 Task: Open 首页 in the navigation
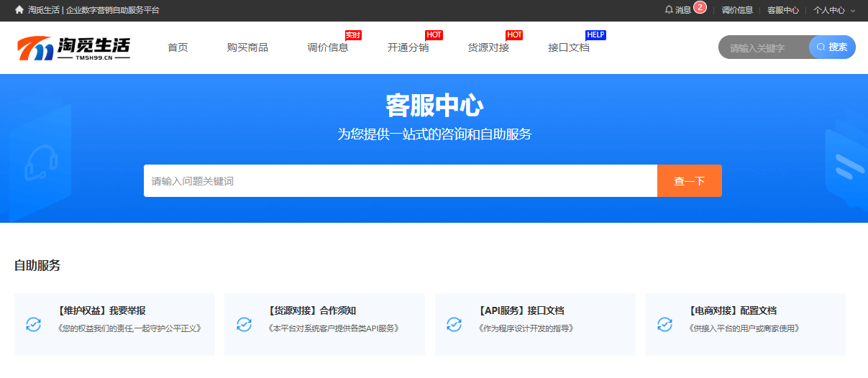coord(178,47)
